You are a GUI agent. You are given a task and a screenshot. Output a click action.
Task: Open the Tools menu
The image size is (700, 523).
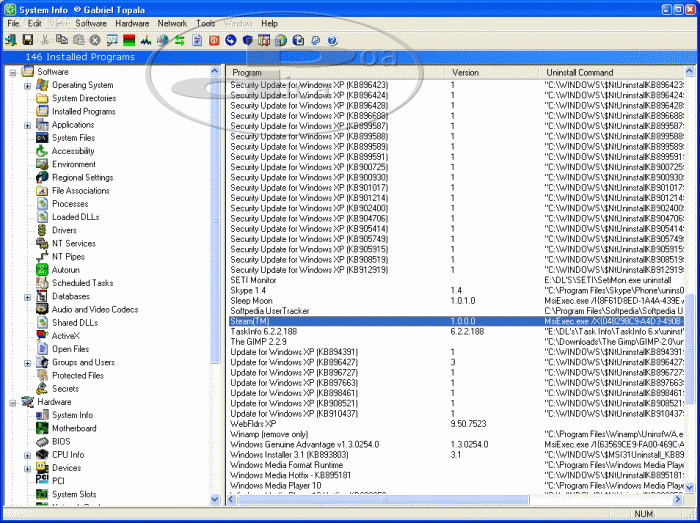point(206,23)
